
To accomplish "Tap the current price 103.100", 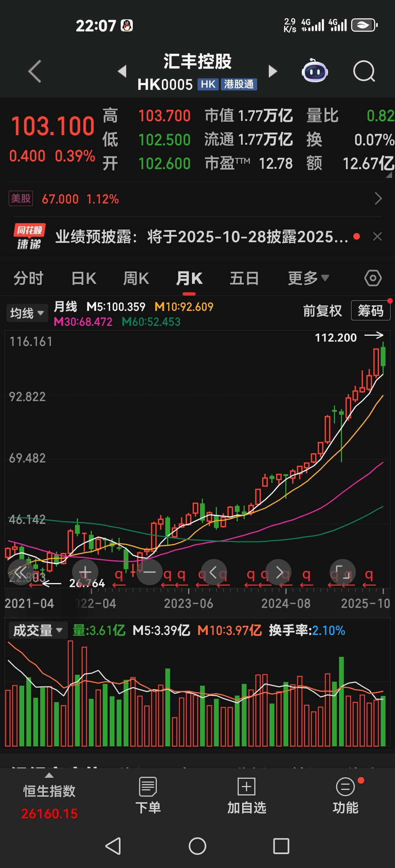I will click(x=53, y=126).
